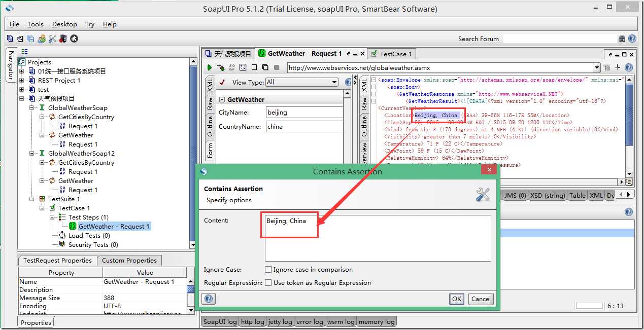
Task: Open the Help menu
Action: click(x=110, y=24)
